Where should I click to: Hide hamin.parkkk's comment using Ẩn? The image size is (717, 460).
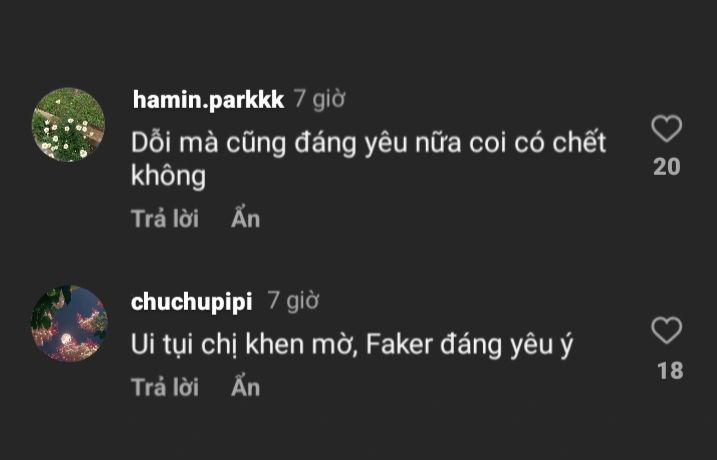[246, 218]
